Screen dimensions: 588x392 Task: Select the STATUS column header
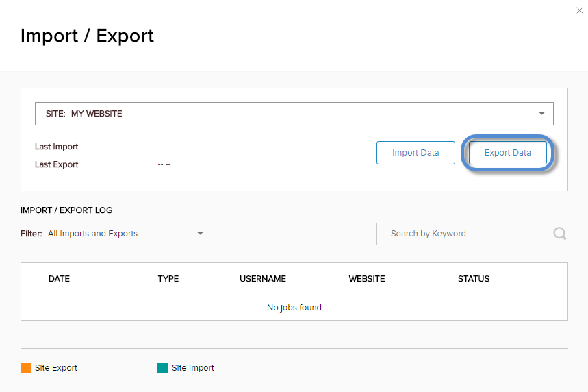pos(474,279)
